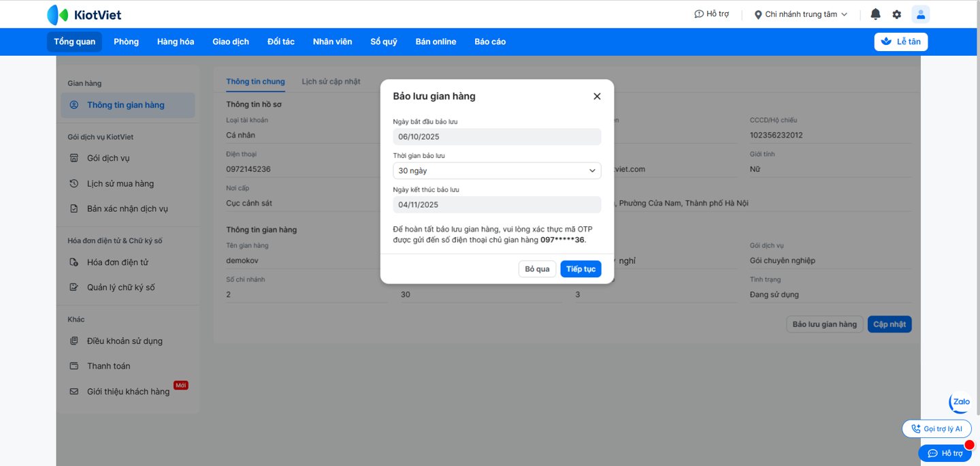Click the Ngày bắt đầu bảo lưu field

point(497,136)
